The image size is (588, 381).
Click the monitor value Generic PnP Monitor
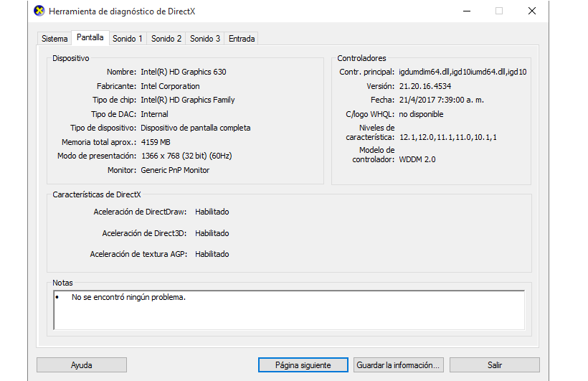click(175, 170)
